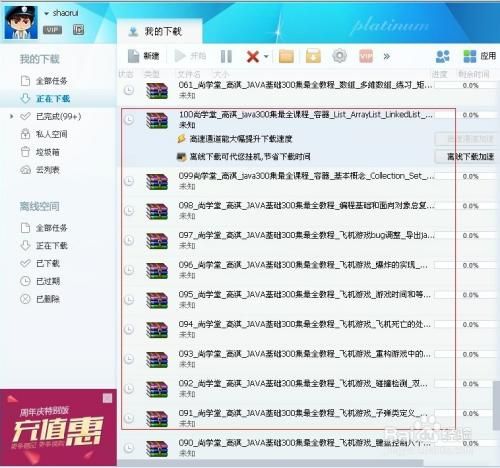The width and height of the screenshot is (500, 468).
Task: Click the horizontal scrollbar at list bottom
Action: pos(271,463)
